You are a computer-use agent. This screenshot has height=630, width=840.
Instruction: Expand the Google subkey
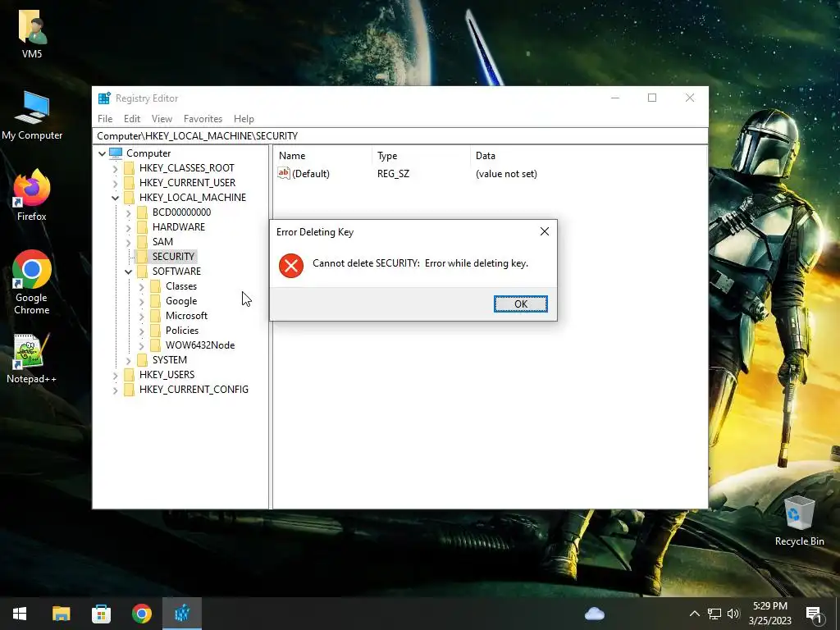pos(141,302)
